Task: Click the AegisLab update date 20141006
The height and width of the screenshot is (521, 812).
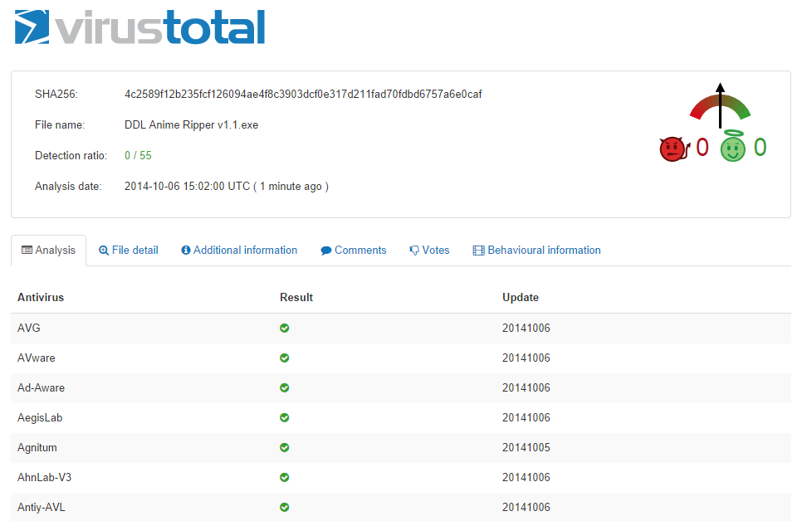Action: tap(526, 417)
